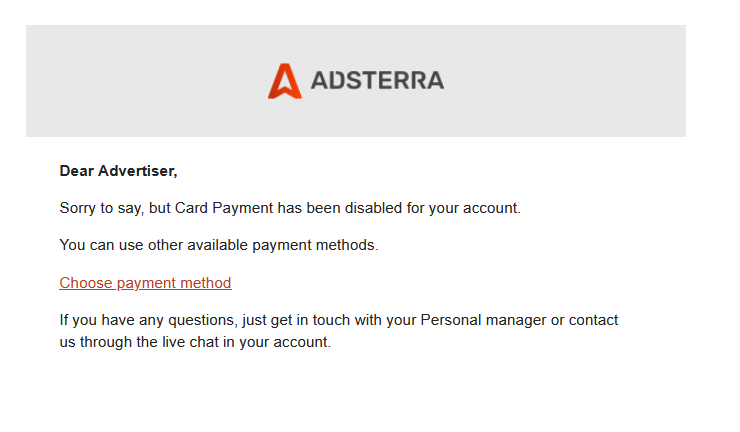Click the word "Choose" in the red link

pos(86,283)
